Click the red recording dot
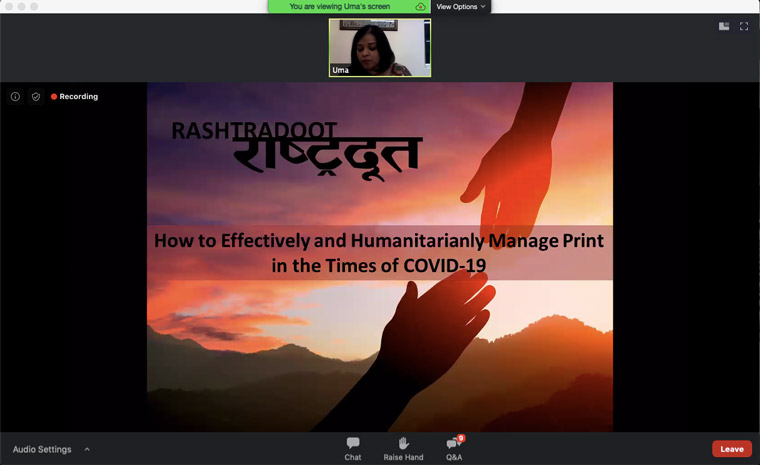 click(x=54, y=96)
